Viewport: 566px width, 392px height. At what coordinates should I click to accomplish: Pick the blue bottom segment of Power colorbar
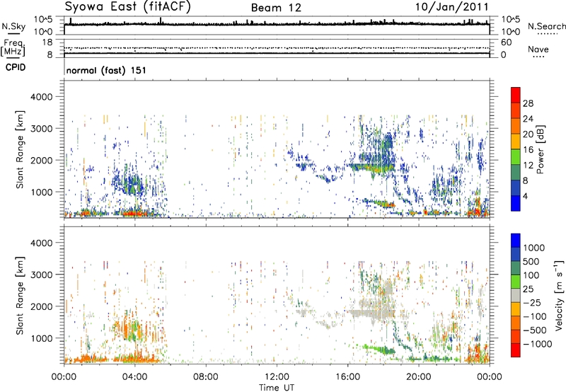coord(516,203)
